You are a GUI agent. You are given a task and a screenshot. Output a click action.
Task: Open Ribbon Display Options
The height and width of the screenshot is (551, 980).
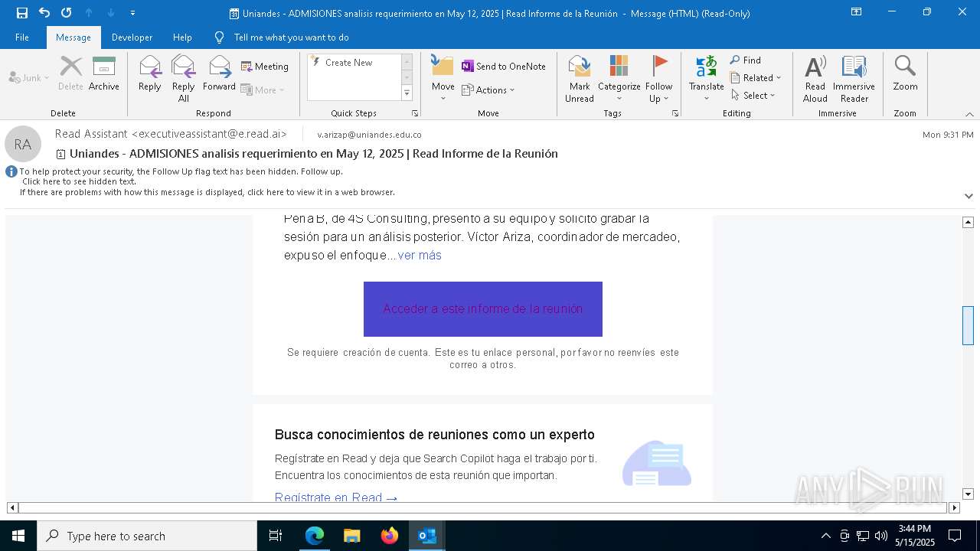tap(857, 12)
